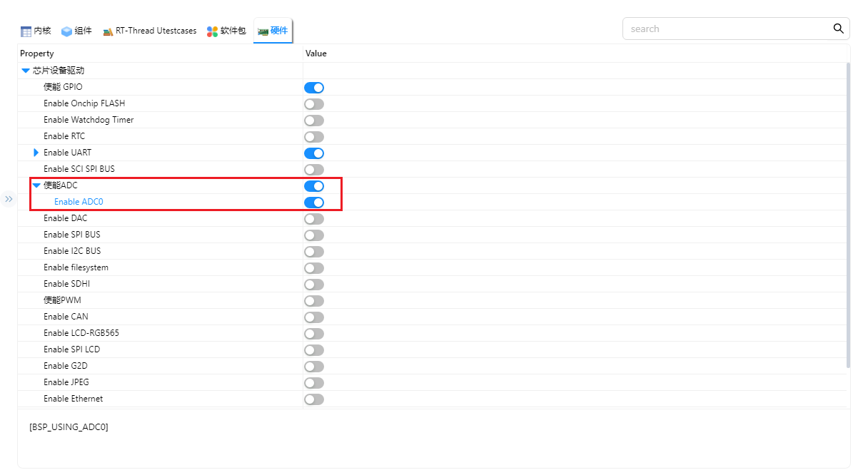Select the Enable SCI SPI BUS label
The height and width of the screenshot is (475, 868).
coord(79,169)
